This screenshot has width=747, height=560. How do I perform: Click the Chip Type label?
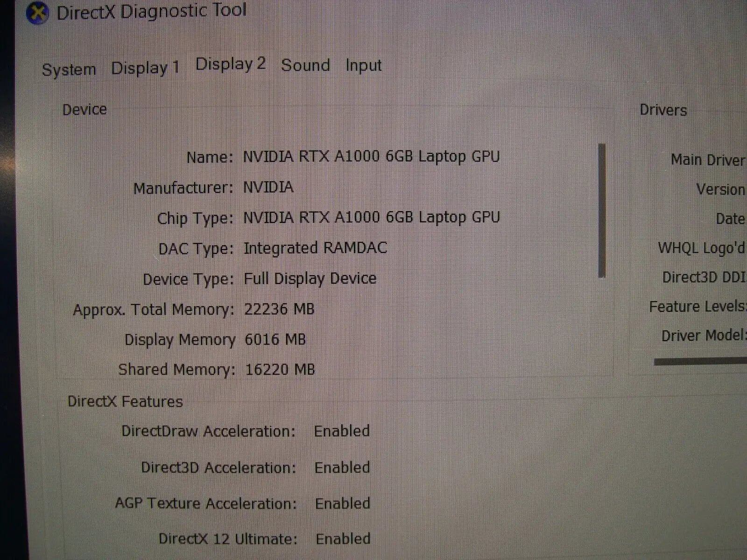195,219
